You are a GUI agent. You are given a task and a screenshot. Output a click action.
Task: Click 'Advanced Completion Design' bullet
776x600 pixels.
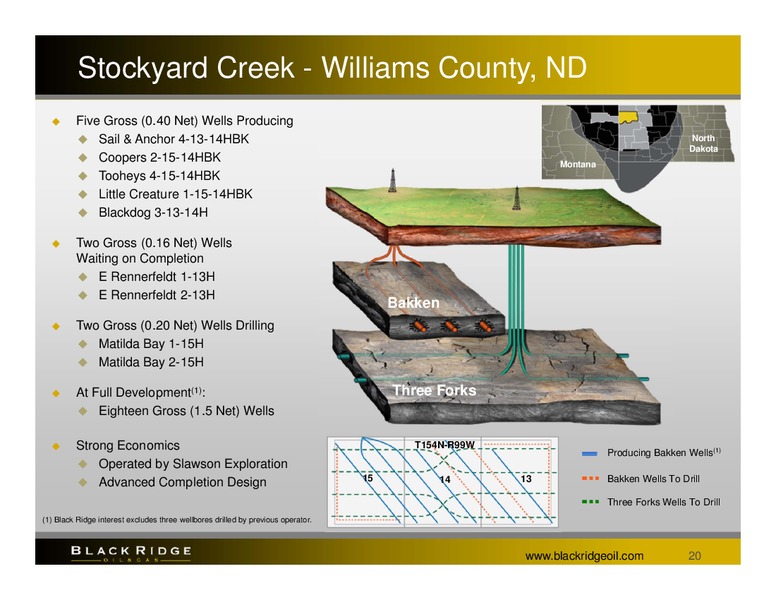[182, 482]
